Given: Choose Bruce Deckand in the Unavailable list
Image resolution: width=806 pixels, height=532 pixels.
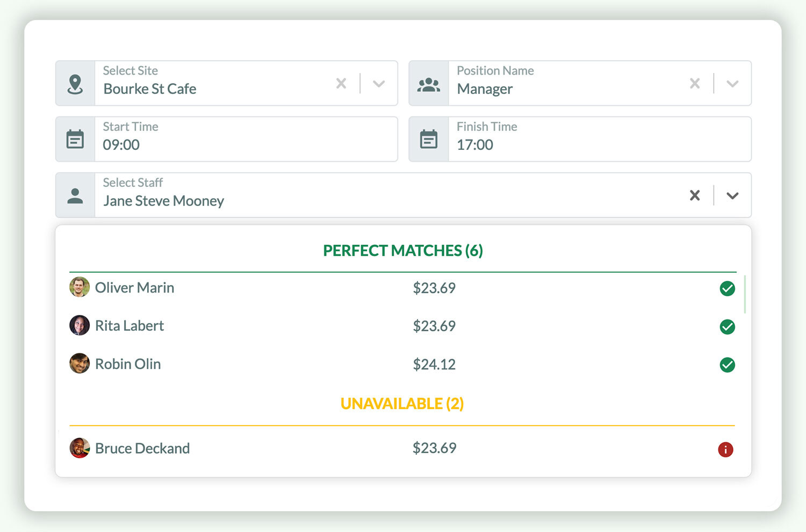Looking at the screenshot, I should [x=142, y=448].
